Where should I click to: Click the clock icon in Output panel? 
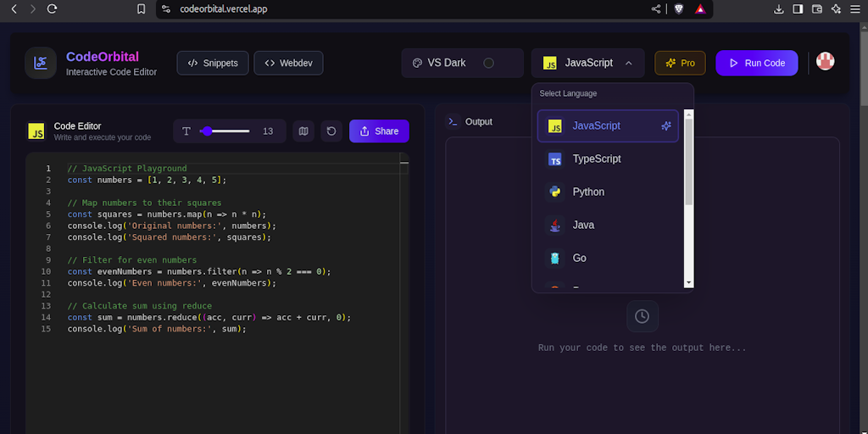point(642,316)
